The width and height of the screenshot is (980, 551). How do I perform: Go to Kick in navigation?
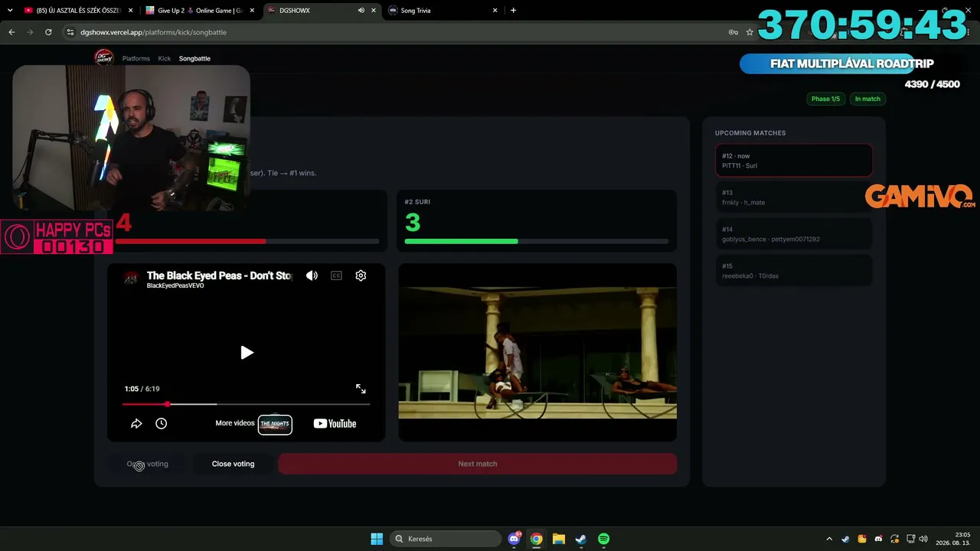pos(165,58)
